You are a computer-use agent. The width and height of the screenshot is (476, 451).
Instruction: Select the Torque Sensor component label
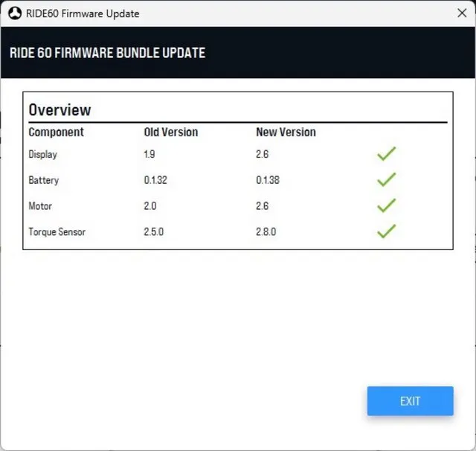pyautogui.click(x=57, y=232)
